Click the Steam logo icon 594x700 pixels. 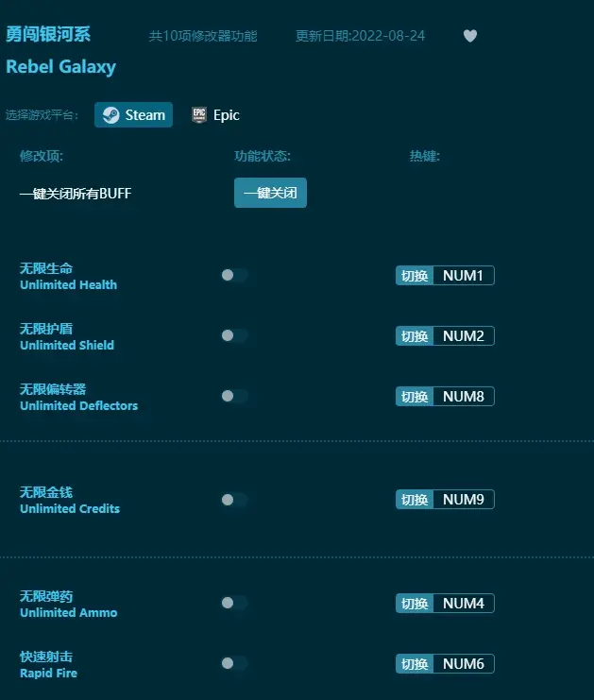pos(111,115)
